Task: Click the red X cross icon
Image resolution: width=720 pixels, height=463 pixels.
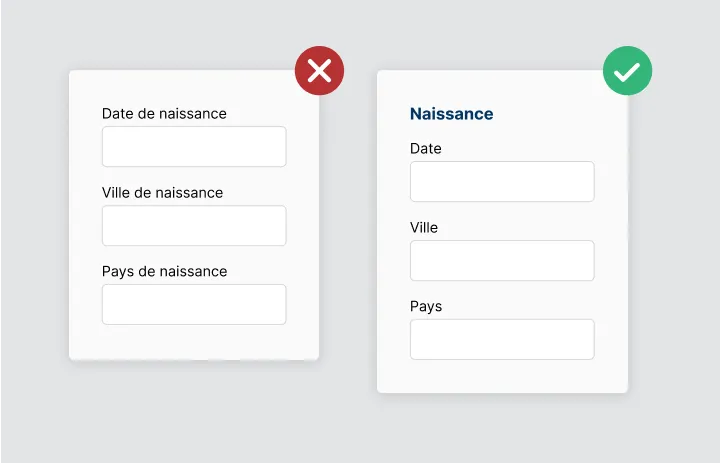Action: [319, 70]
